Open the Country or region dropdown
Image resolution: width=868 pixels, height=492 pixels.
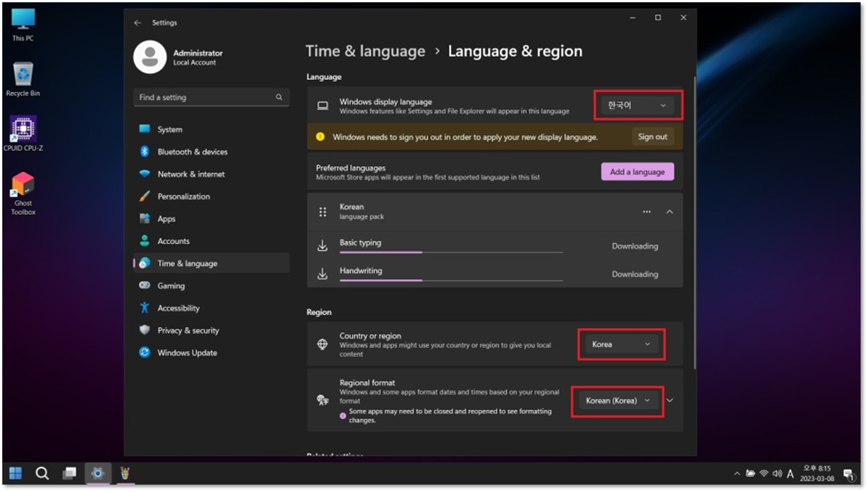(x=622, y=344)
